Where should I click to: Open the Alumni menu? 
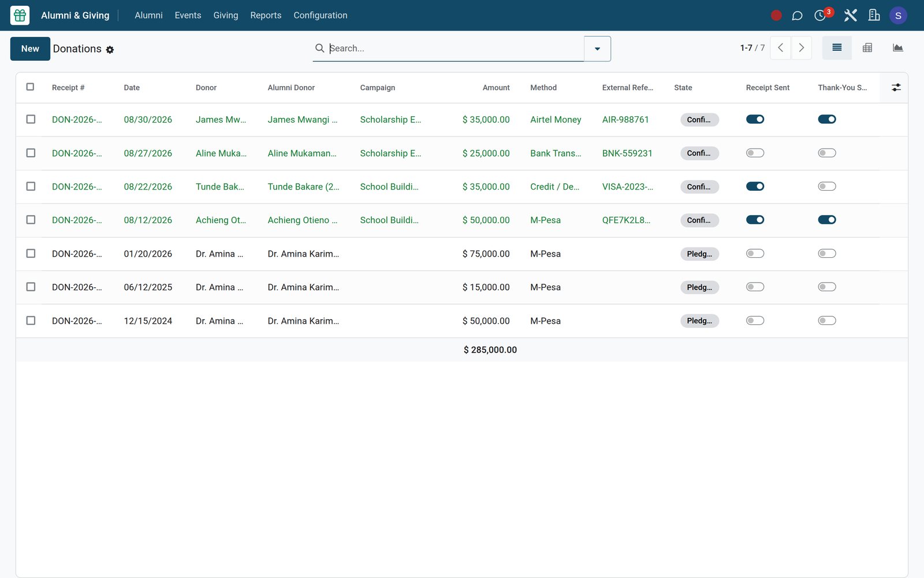click(x=148, y=16)
